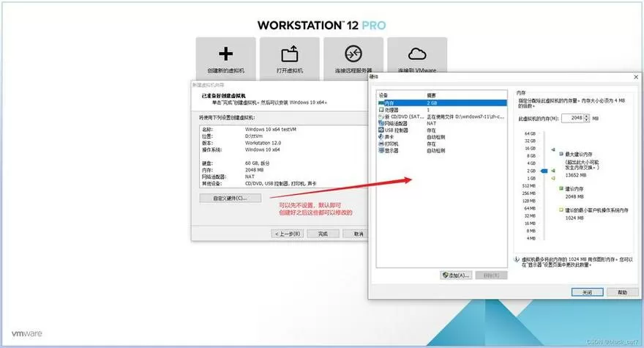
Task: Click the blue memory slider thumb at 2 GB
Action: tap(544, 171)
